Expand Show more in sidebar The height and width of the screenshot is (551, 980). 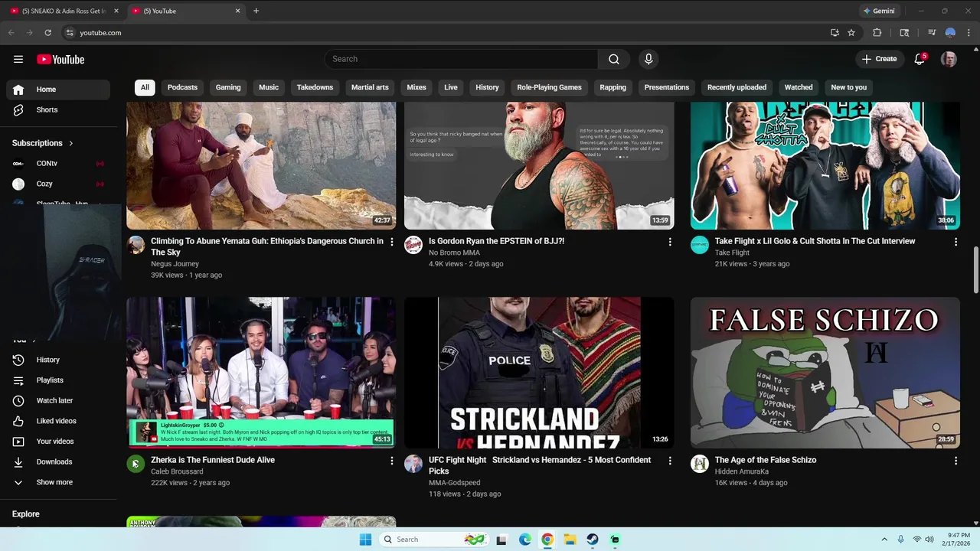[58, 482]
